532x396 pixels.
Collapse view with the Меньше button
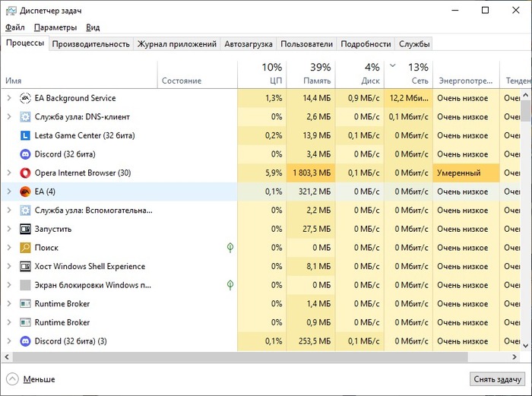click(30, 379)
